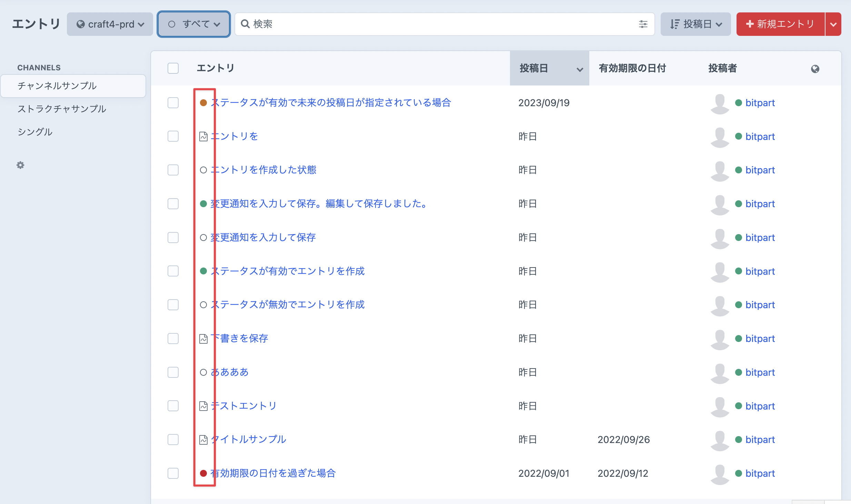This screenshot has width=851, height=504.
Task: Click the sidebar customize gear icon
Action: [21, 165]
